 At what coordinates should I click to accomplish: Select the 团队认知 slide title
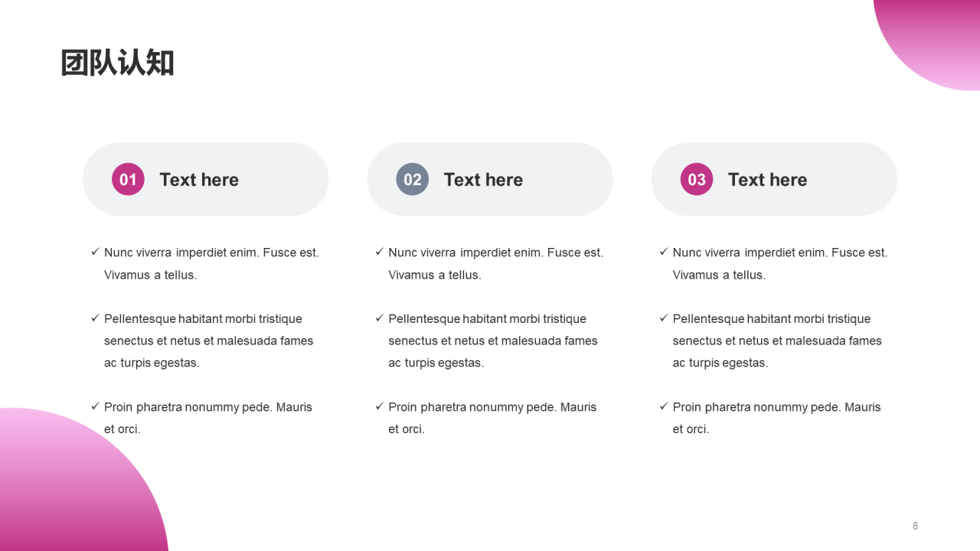tap(118, 63)
